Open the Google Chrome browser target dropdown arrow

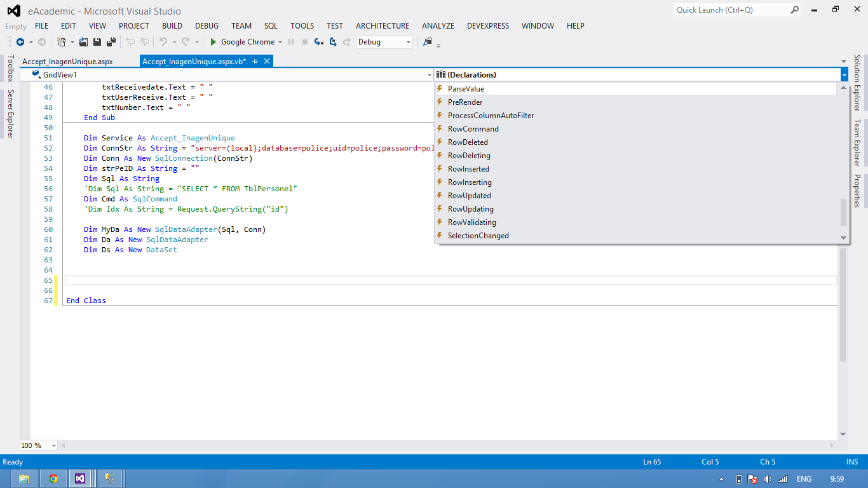[280, 42]
